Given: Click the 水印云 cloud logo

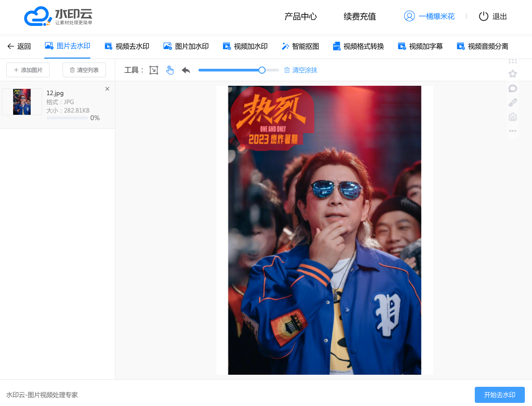Looking at the screenshot, I should (x=58, y=16).
